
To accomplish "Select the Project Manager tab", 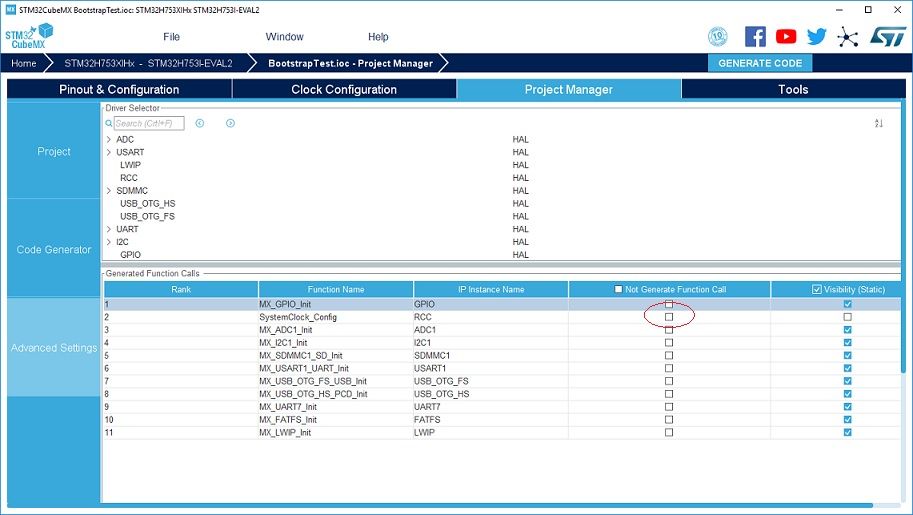I will pos(568,89).
